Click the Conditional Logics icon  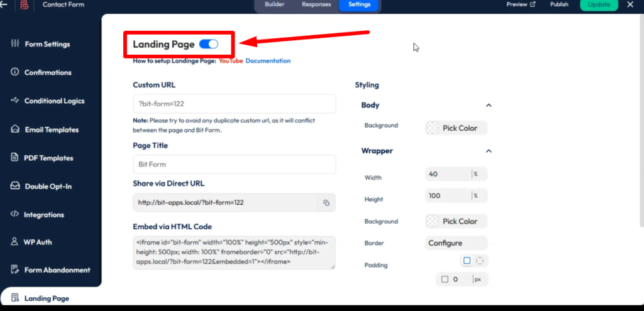[15, 100]
